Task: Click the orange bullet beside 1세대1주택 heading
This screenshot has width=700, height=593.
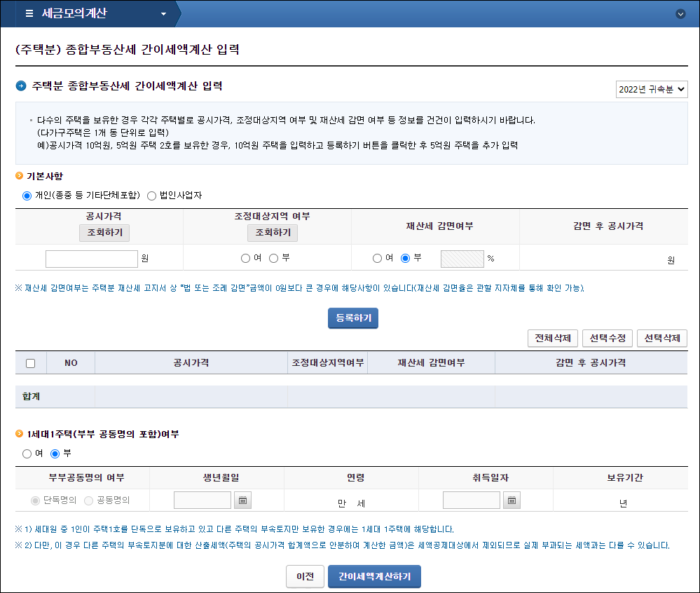Action: (19, 434)
